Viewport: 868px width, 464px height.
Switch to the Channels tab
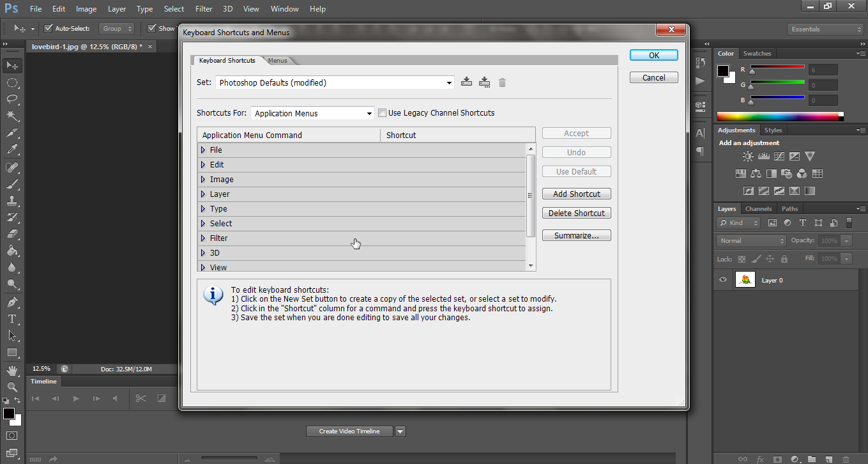tap(759, 209)
